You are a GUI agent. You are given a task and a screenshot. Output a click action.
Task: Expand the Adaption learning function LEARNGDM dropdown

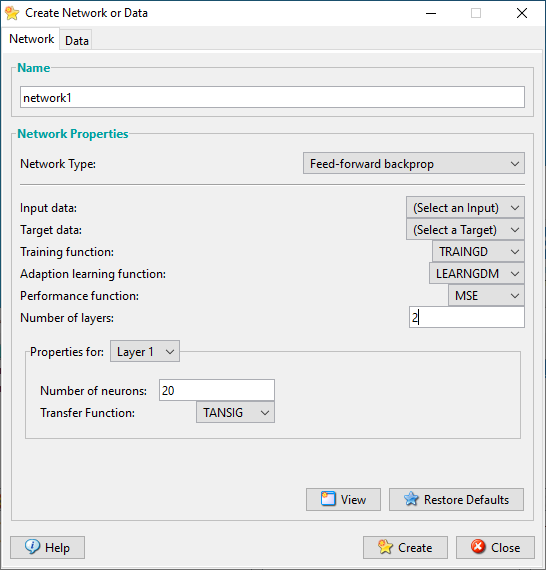477,273
